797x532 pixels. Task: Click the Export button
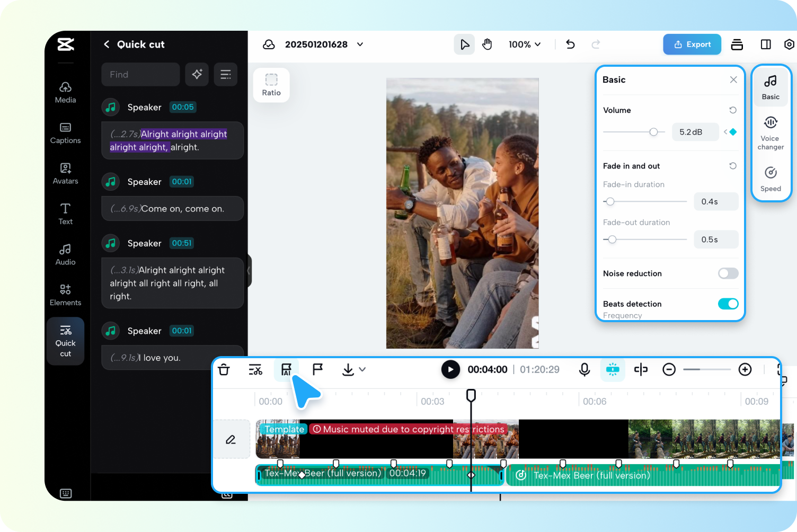692,45
